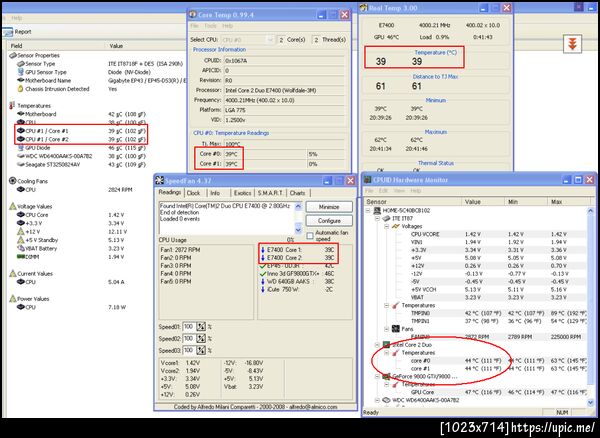Collapse Temperatures node above TMPIN0
This screenshot has width=600, height=438.
coord(386,305)
